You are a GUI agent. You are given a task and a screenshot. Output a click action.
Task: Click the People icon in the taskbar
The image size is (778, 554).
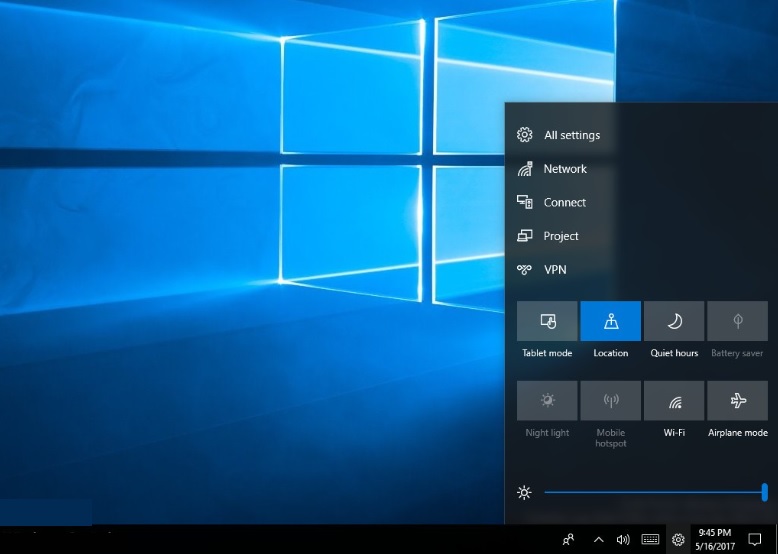[x=569, y=540]
